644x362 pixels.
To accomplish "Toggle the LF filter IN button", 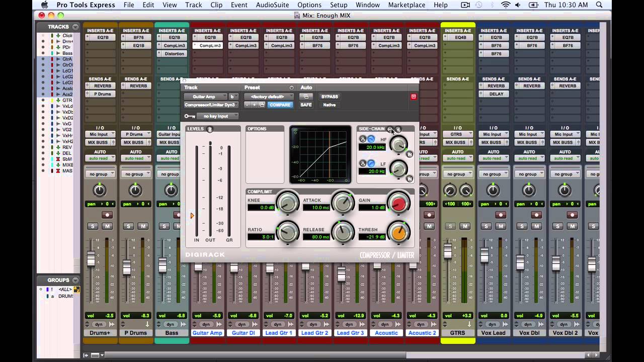I will [410, 178].
